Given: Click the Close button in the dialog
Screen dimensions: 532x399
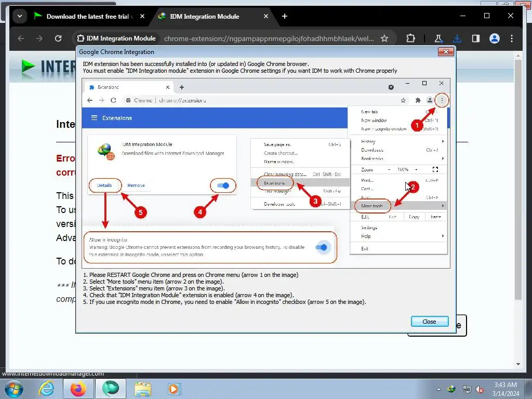Looking at the screenshot, I should 430,321.
